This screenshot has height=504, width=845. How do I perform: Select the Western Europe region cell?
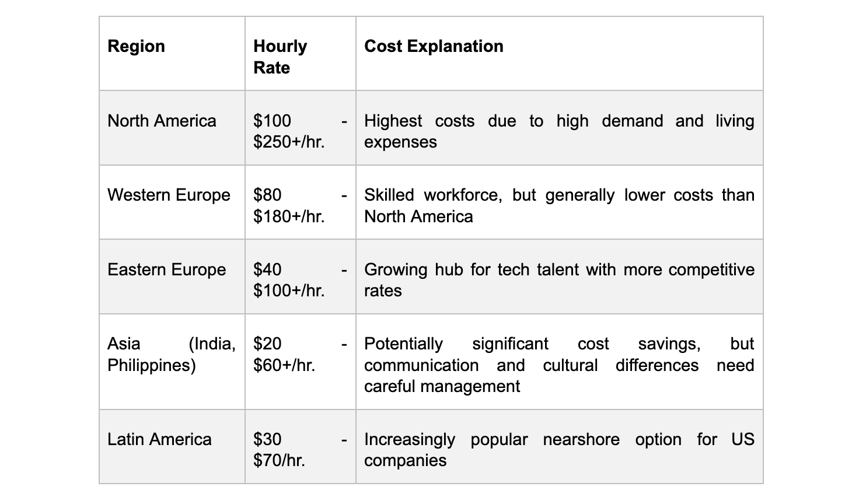click(169, 195)
